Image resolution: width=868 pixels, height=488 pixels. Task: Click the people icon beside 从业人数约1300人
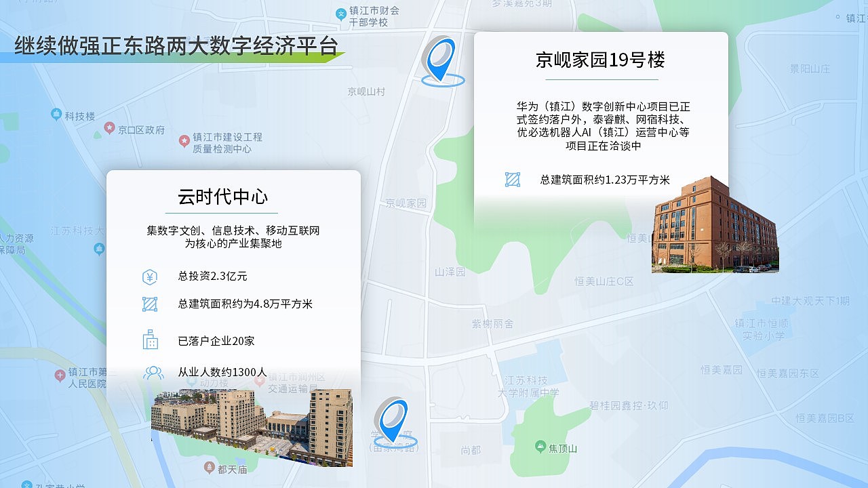tap(153, 372)
